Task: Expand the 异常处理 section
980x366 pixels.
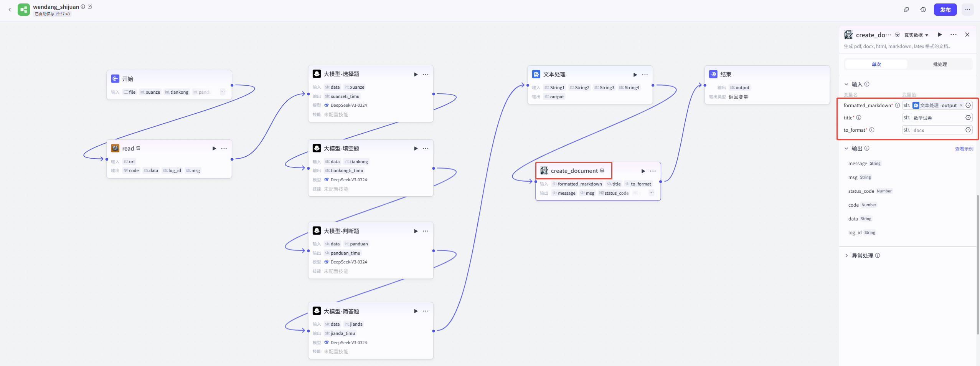Action: [846, 255]
